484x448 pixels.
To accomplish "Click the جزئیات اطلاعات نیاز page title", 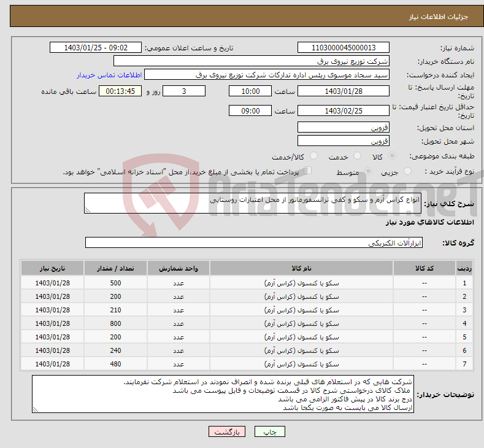I will point(439,17).
